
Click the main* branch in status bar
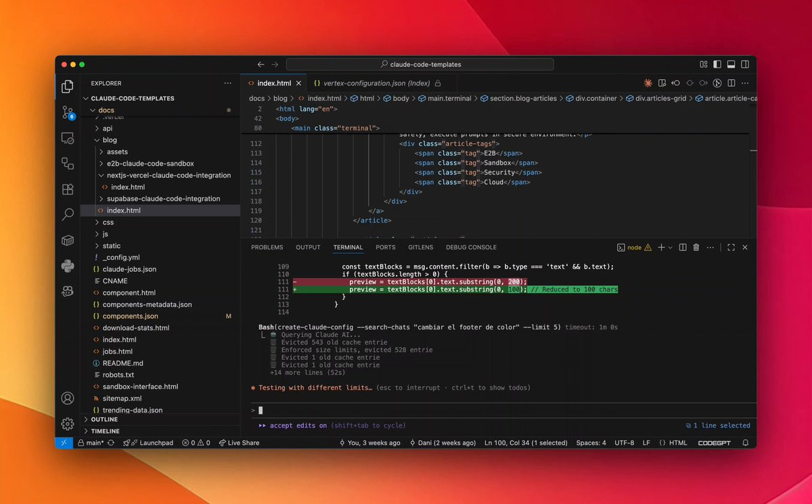coord(90,443)
